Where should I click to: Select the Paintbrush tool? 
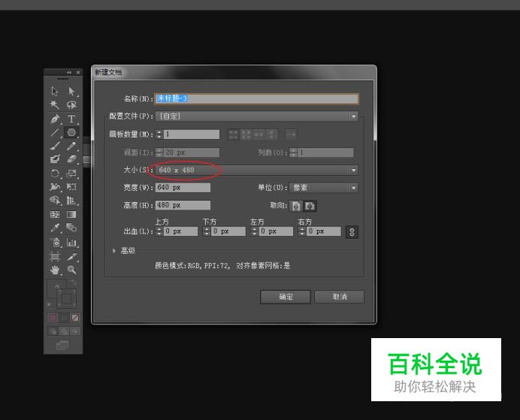click(x=55, y=146)
